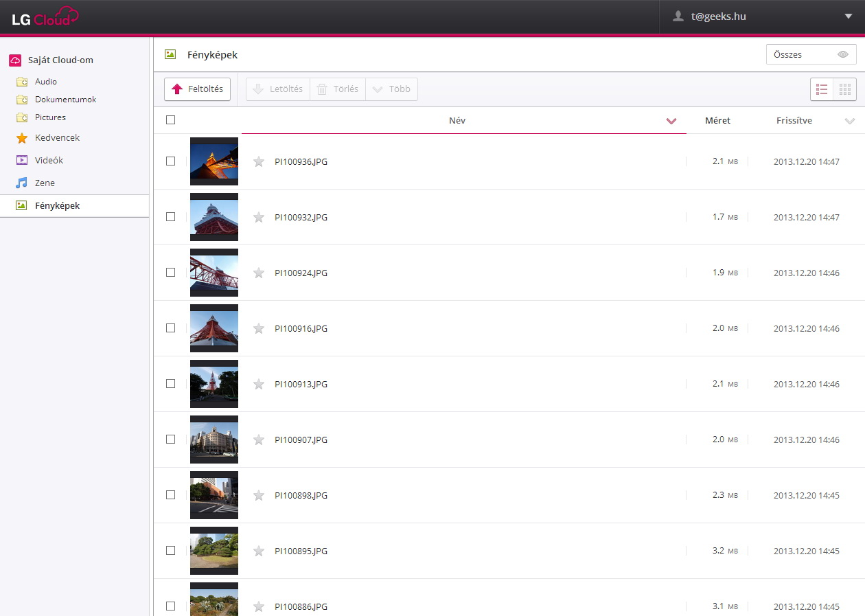Select checkbox for PI100936.JPG
865x616 pixels.
click(x=170, y=161)
